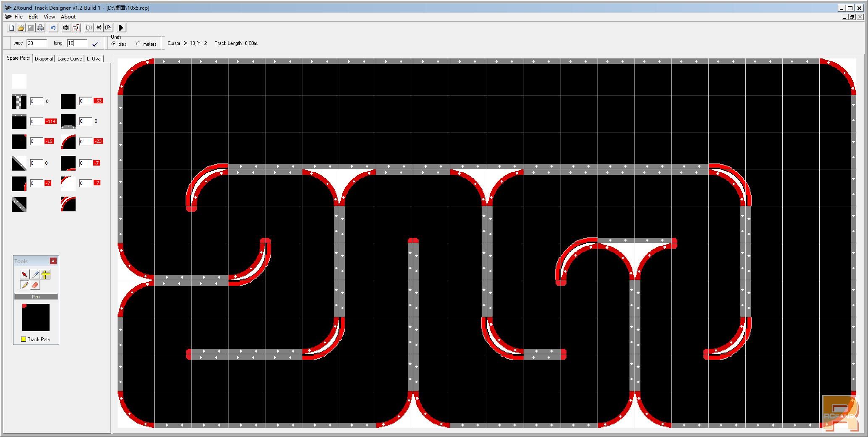Screen dimensions: 868x437
Task: Pick the white tile with red corner arc
Action: (x=68, y=184)
